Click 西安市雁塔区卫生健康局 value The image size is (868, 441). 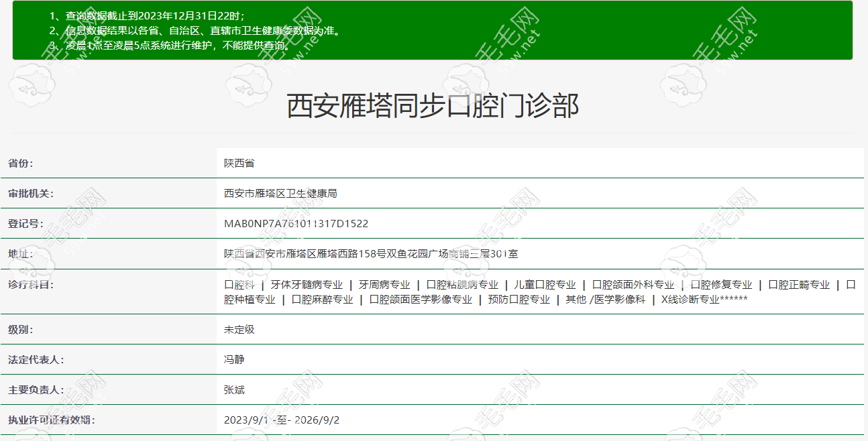[x=280, y=194]
